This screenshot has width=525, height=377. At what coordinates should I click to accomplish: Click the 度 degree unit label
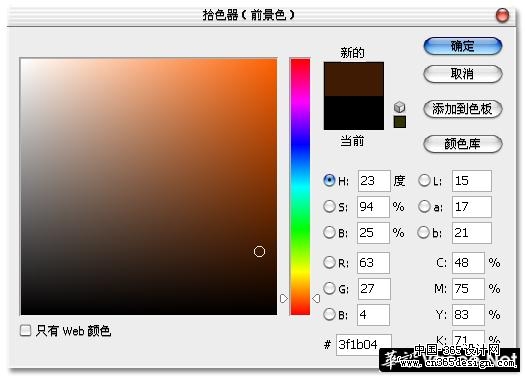pos(399,181)
